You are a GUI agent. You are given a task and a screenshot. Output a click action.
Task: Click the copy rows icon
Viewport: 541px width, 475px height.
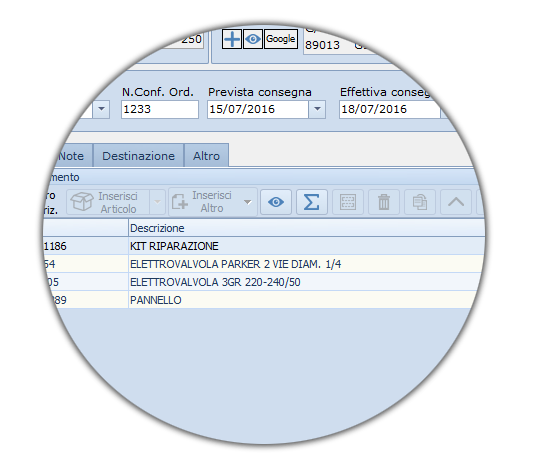(420, 202)
